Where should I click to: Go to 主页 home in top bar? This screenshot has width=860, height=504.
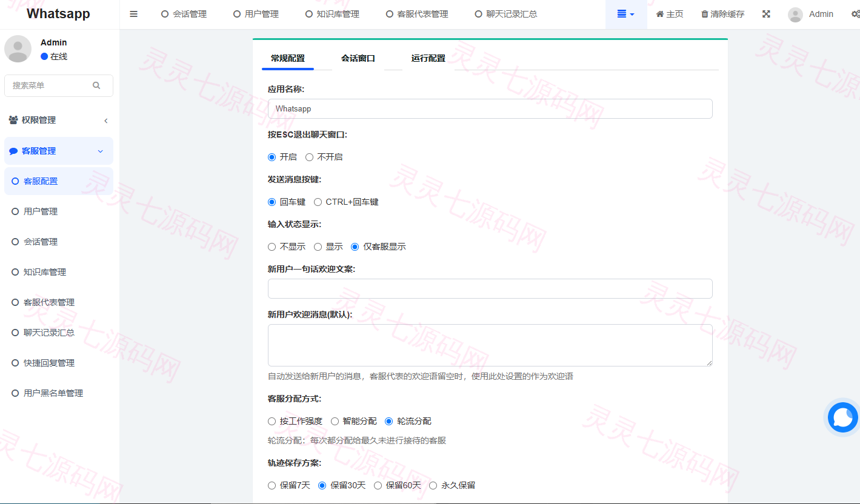(670, 14)
